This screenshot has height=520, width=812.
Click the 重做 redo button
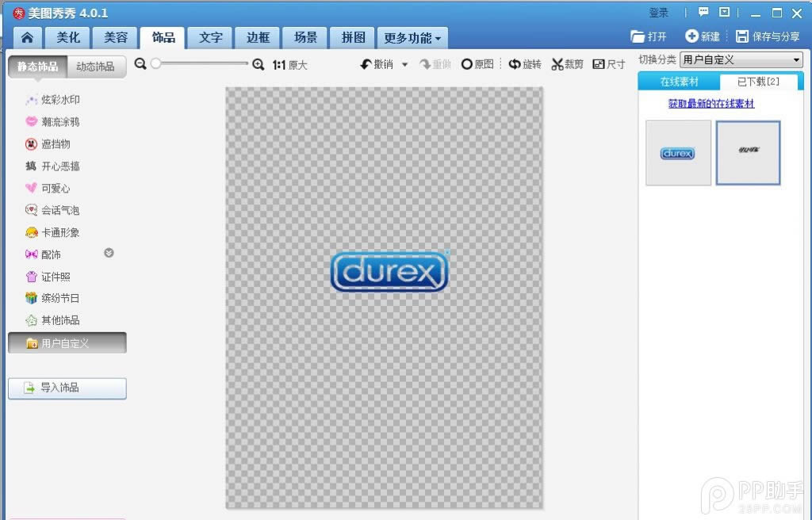(x=435, y=64)
